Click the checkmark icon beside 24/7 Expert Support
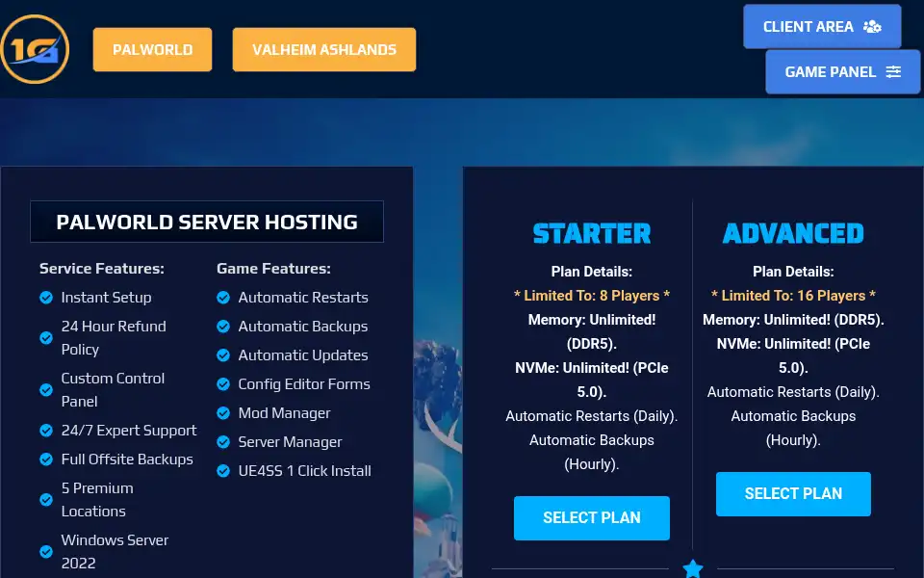This screenshot has height=578, width=924. pyautogui.click(x=46, y=431)
